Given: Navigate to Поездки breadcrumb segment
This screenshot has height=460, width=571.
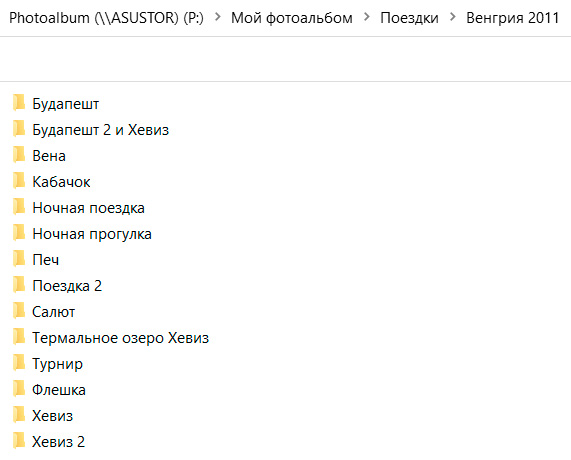Looking at the screenshot, I should [409, 17].
